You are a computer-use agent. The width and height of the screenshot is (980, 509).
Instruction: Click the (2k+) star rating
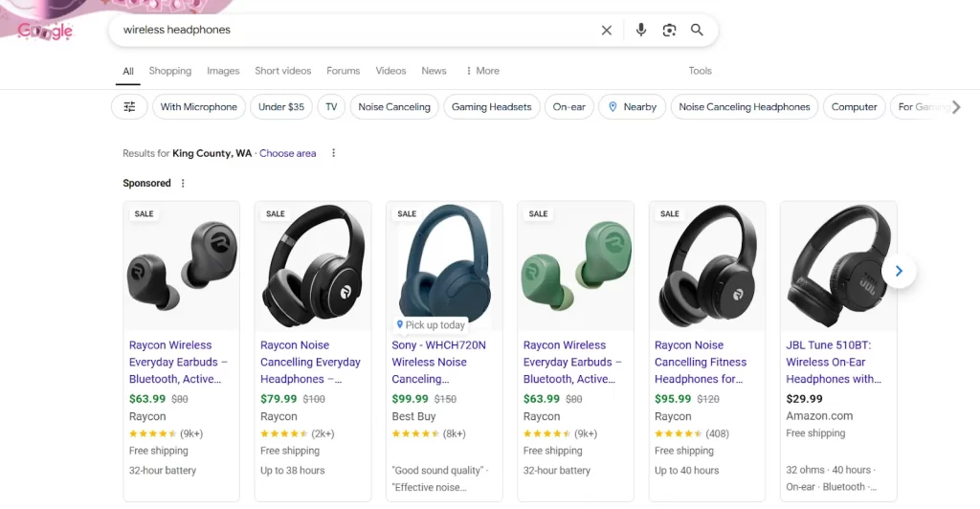click(x=298, y=433)
